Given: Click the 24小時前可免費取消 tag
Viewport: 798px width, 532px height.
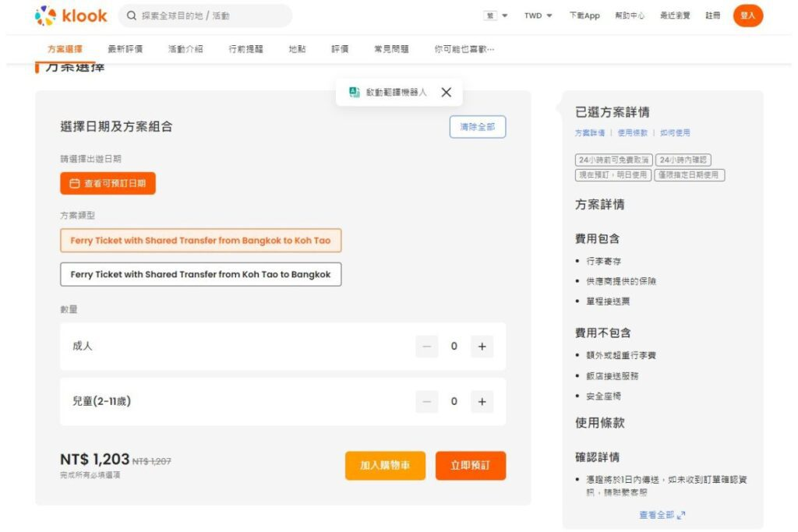Looking at the screenshot, I should (614, 160).
